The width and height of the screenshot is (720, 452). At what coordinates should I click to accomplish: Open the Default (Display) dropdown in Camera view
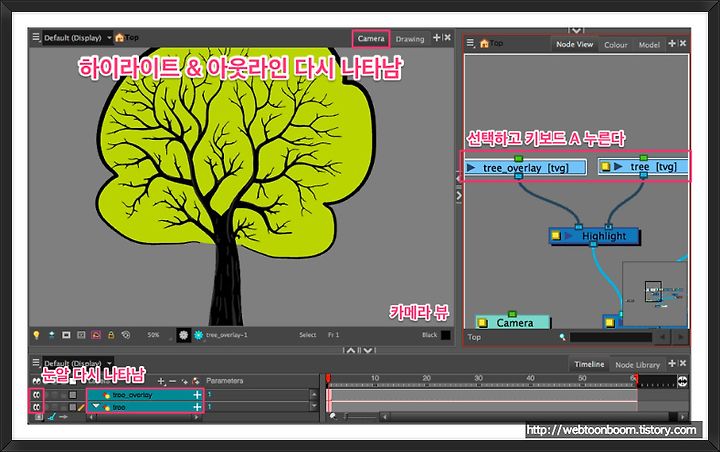(x=78, y=38)
